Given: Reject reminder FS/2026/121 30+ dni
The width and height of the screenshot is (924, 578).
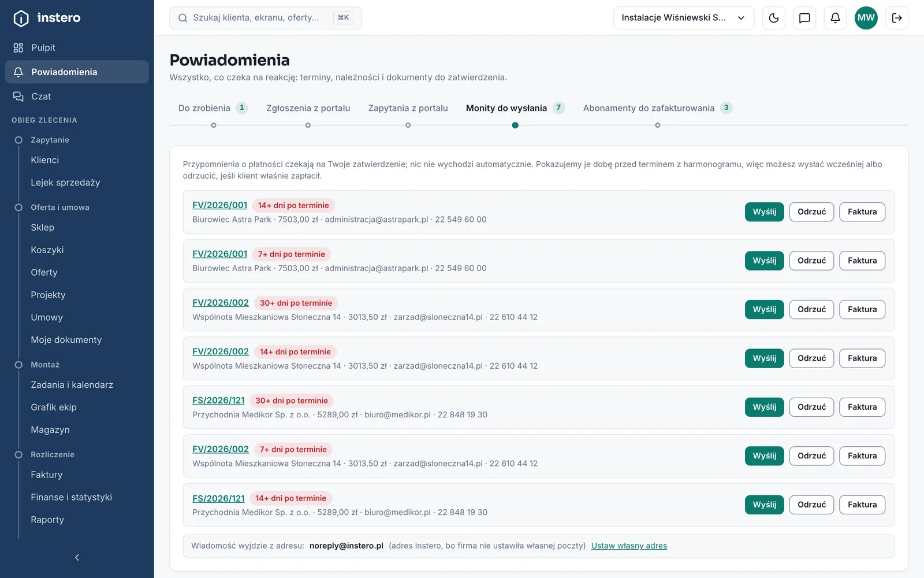Looking at the screenshot, I should coord(811,407).
